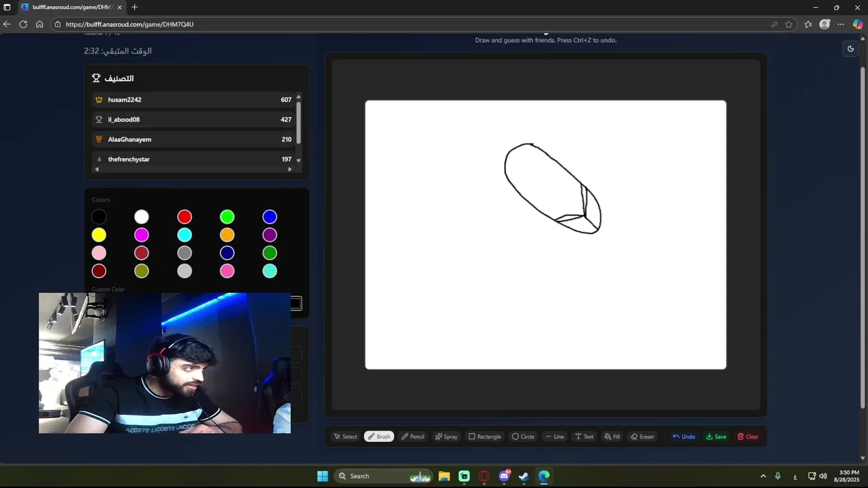Refresh the browser page
Viewport: 868px width, 488px height.
(23, 24)
